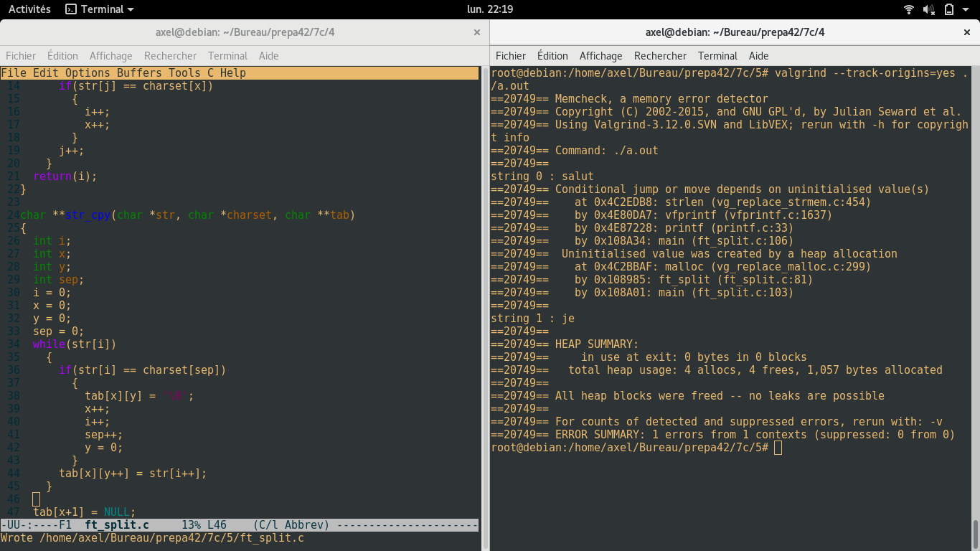Close the left terminal window 7c/4
The width and height of the screenshot is (980, 551).
pos(477,32)
